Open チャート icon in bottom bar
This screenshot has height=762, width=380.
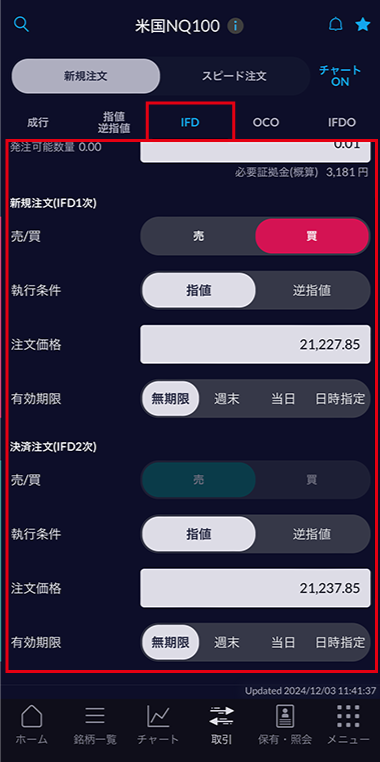[158, 725]
